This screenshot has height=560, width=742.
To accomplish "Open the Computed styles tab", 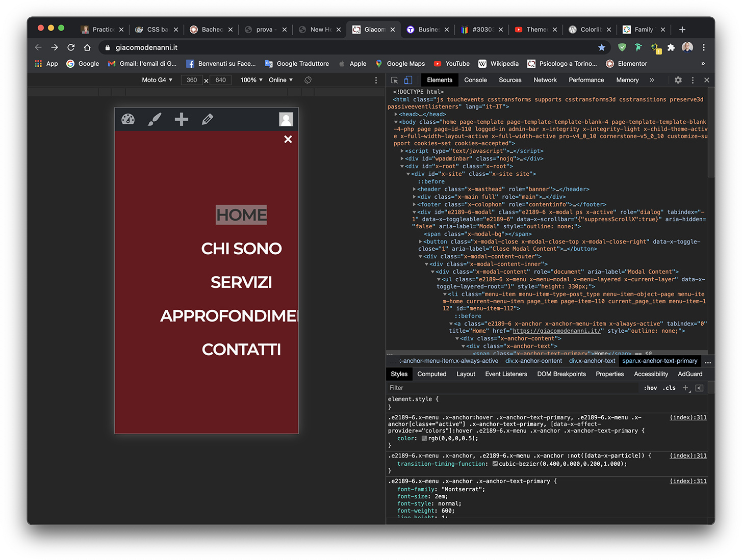I will [x=432, y=374].
